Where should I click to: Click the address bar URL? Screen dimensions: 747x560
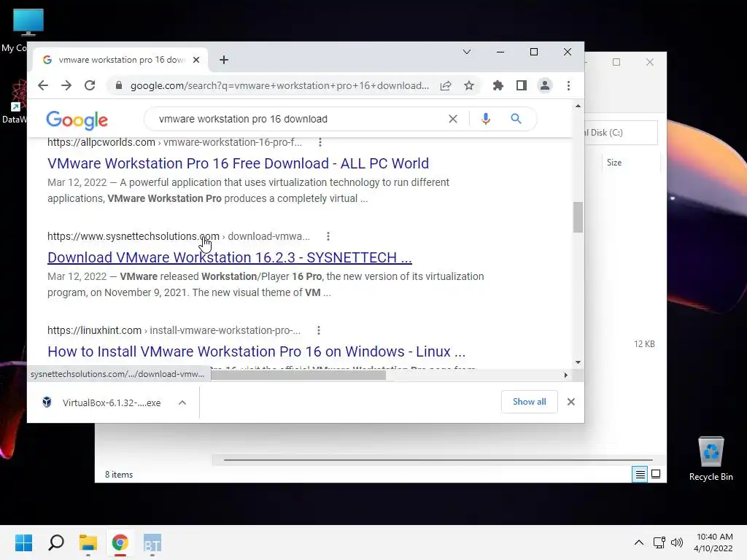pos(279,86)
